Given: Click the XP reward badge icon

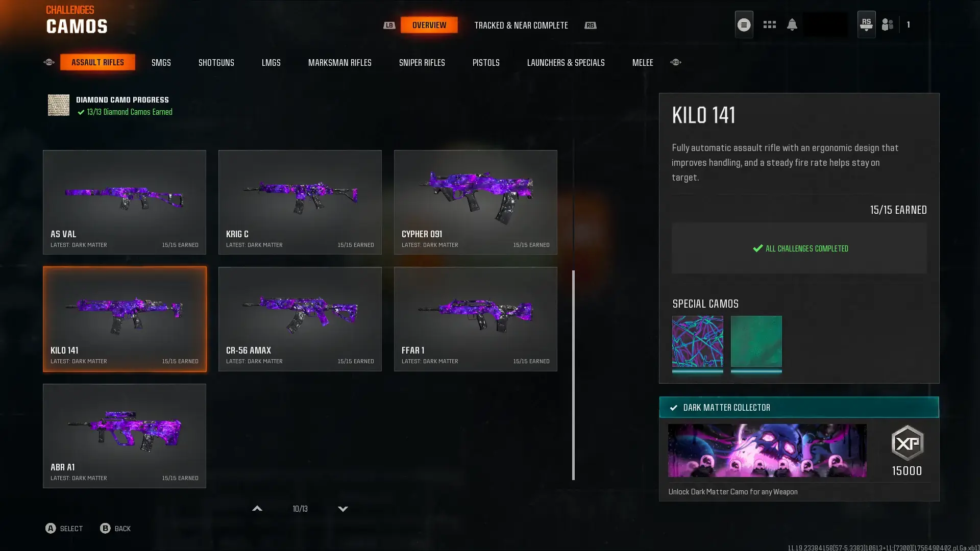Looking at the screenshot, I should 907,443.
